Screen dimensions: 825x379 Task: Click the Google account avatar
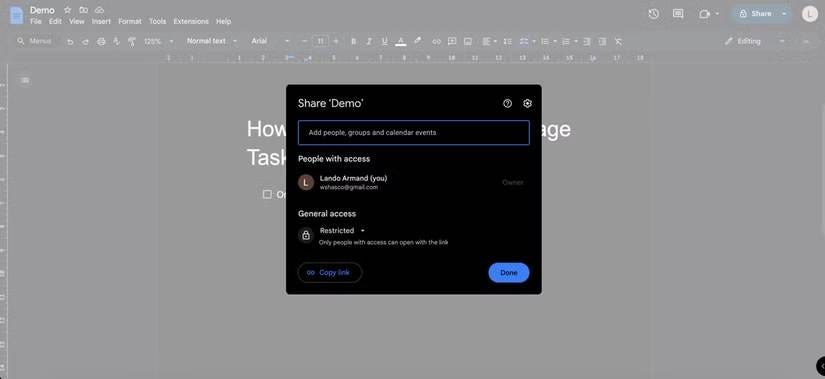click(x=810, y=14)
